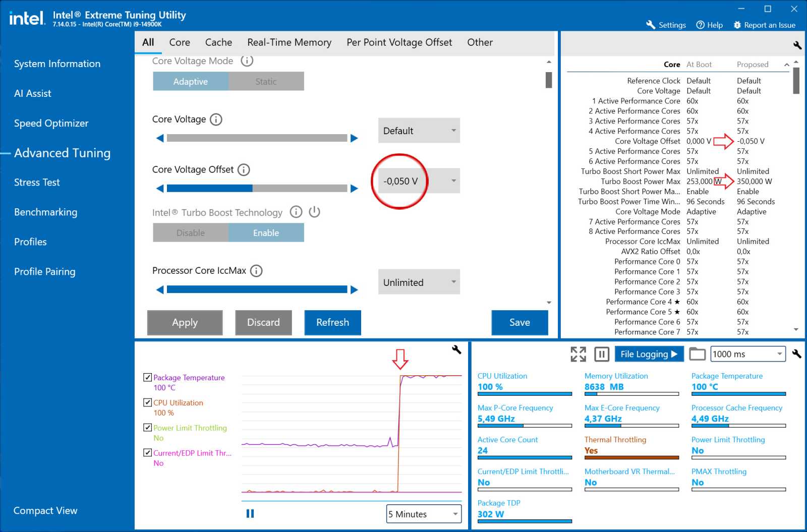807x532 pixels.
Task: Open Profile Pairing page
Action: coord(44,271)
